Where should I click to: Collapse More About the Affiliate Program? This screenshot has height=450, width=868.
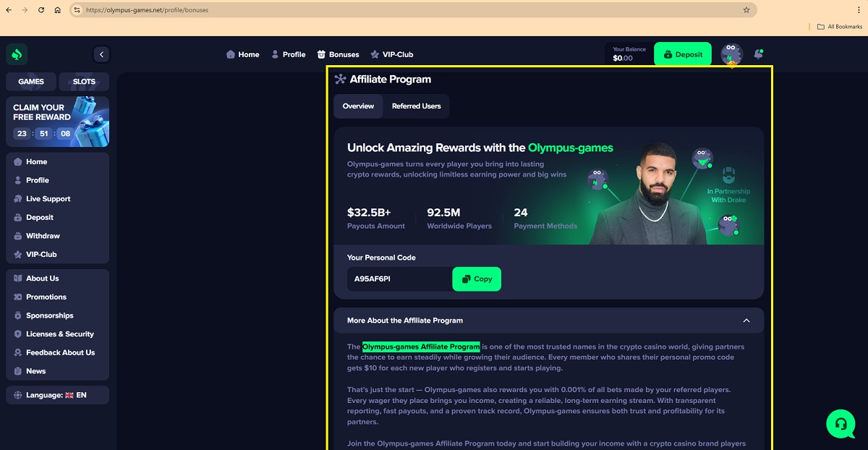tap(746, 320)
